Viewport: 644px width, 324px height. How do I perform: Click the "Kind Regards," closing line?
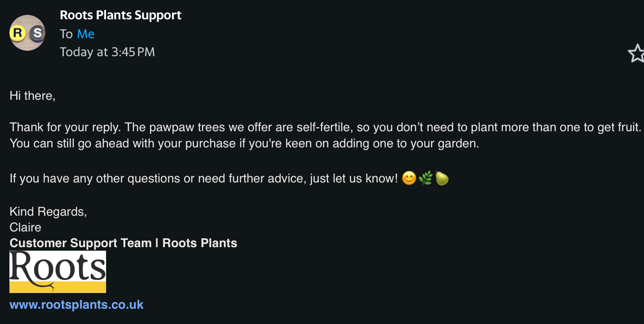(48, 212)
